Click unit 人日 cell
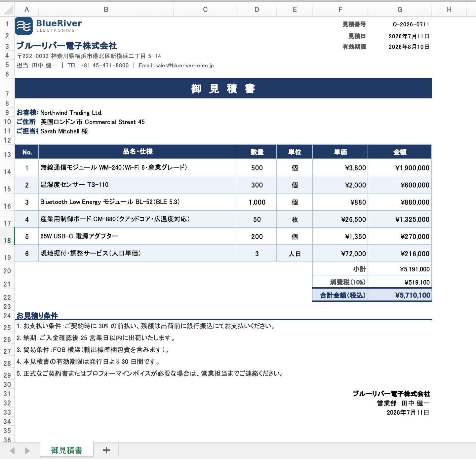The image size is (476, 459). pyautogui.click(x=295, y=254)
